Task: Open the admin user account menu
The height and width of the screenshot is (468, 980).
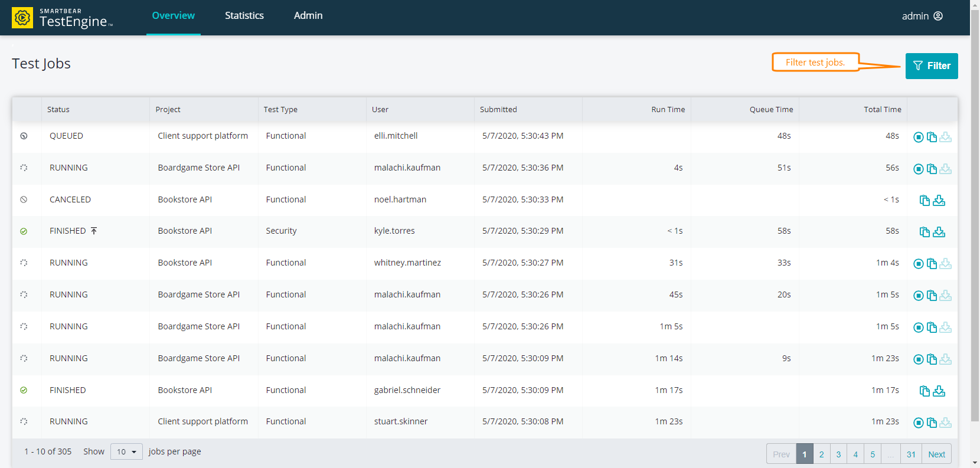Action: coord(922,16)
